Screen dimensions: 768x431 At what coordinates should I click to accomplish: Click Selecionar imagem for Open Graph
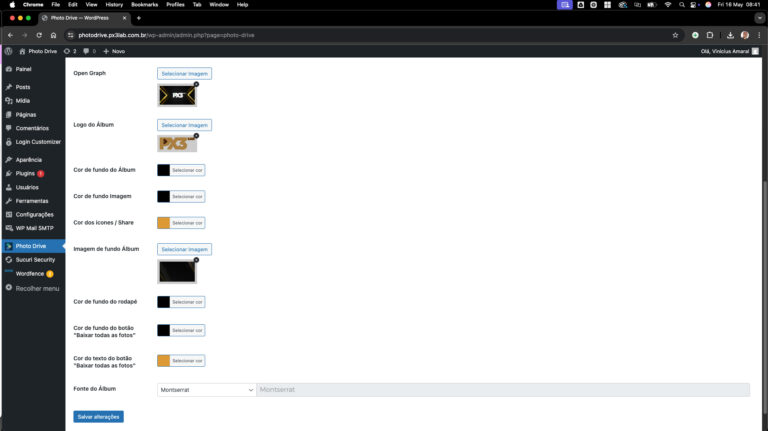[184, 73]
